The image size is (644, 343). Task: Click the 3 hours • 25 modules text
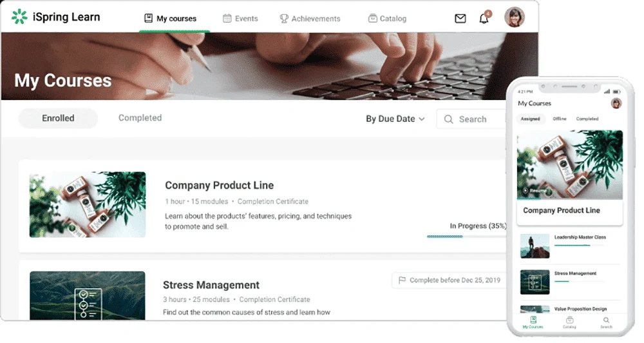[x=196, y=299]
